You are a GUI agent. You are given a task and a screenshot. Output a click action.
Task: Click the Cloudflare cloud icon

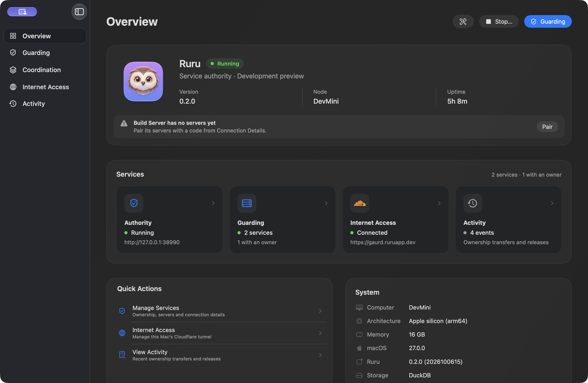[360, 203]
